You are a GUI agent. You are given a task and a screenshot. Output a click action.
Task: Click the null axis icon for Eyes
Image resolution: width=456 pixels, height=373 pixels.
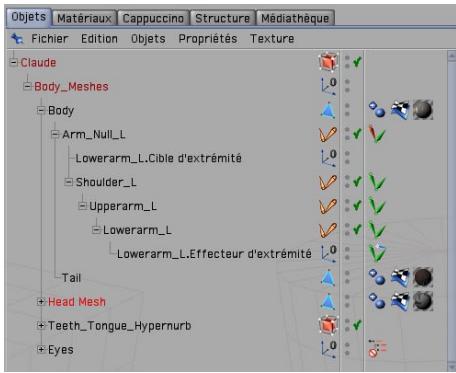tap(329, 350)
